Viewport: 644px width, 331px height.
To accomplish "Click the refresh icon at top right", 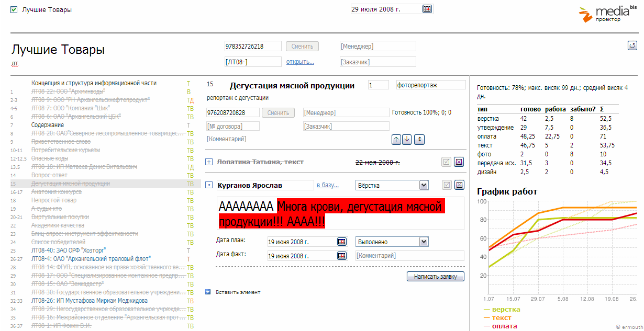I will pos(632,45).
